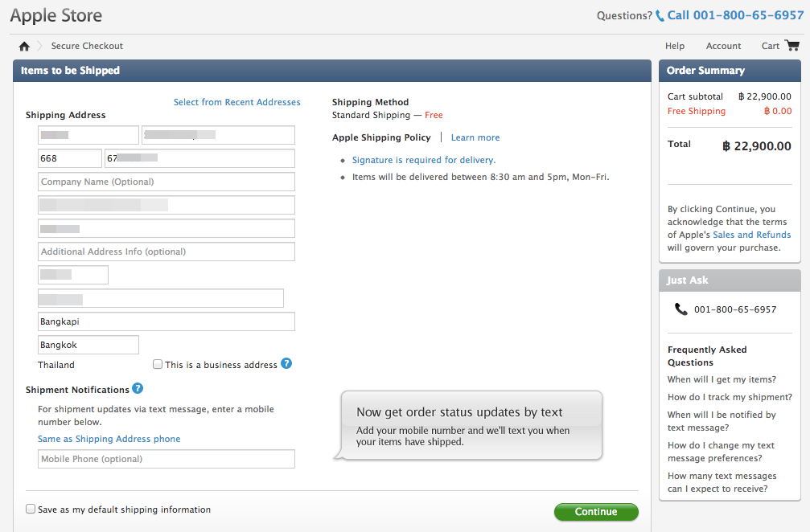Click 'Signature is required for delivery' link
Screen dimensions: 810x532
[x=424, y=160]
